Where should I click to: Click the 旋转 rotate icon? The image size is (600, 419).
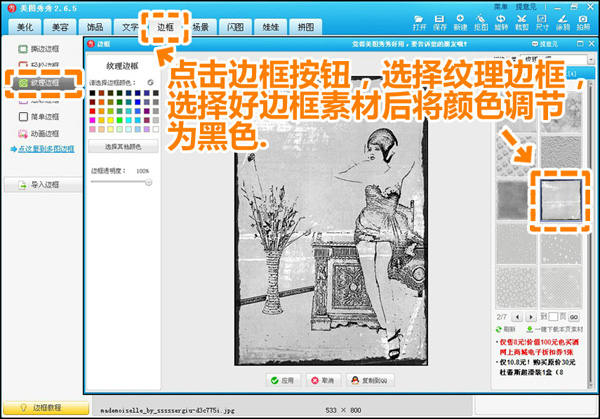coord(501,23)
